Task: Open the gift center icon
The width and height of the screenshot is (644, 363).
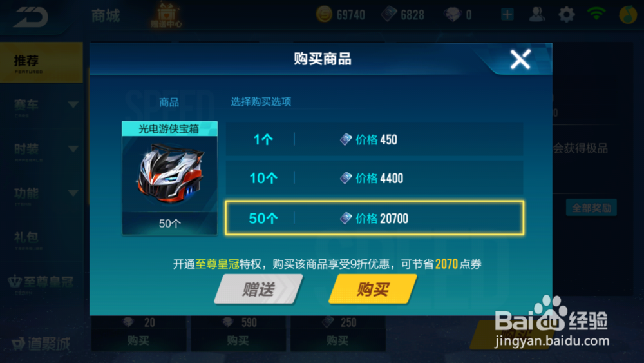Action: click(x=166, y=15)
